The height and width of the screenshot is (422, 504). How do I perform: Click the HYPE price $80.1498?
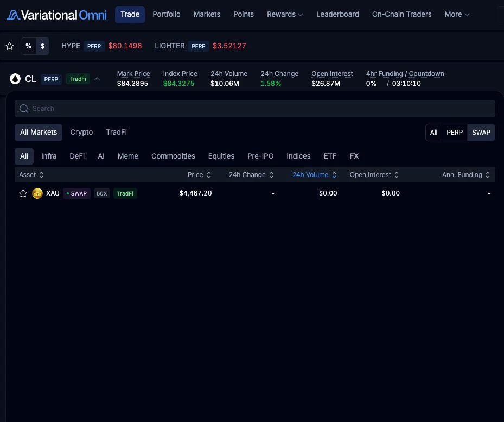125,46
